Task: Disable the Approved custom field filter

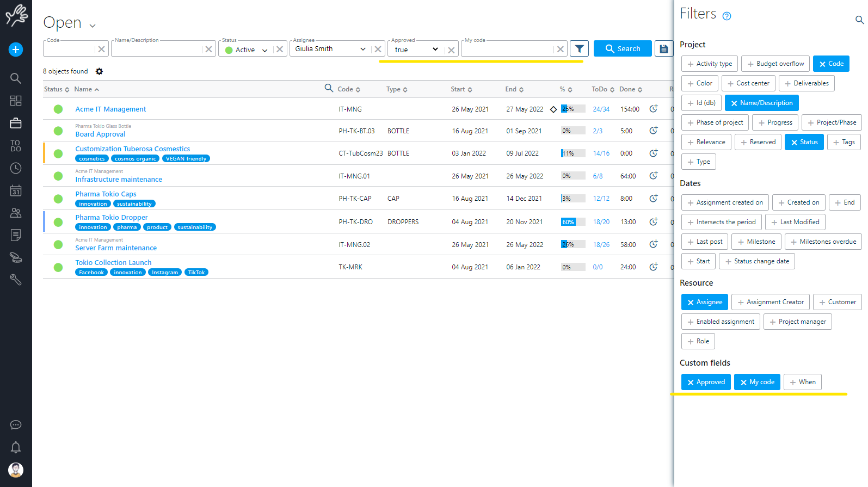Action: click(705, 382)
